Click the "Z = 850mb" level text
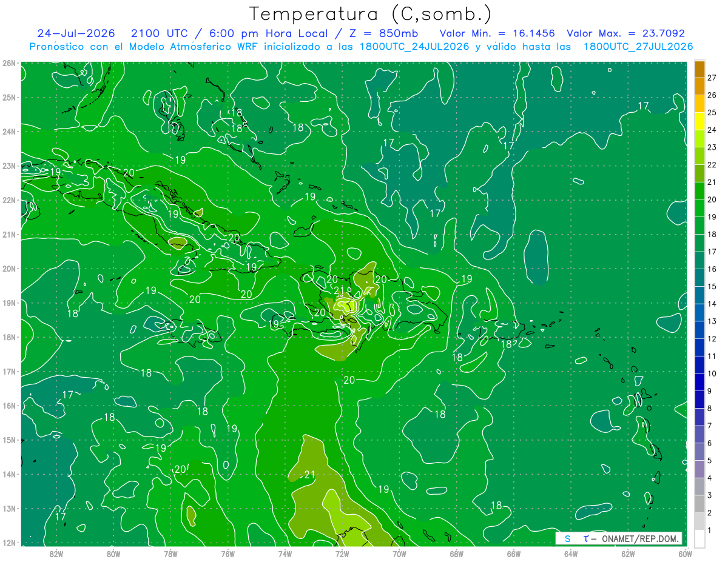Viewport: 728px width, 562px height. [382, 33]
